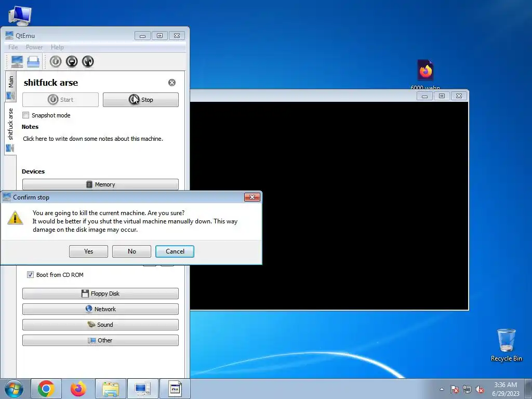Click the notes text area placeholder
532x399 pixels.
pyautogui.click(x=93, y=139)
